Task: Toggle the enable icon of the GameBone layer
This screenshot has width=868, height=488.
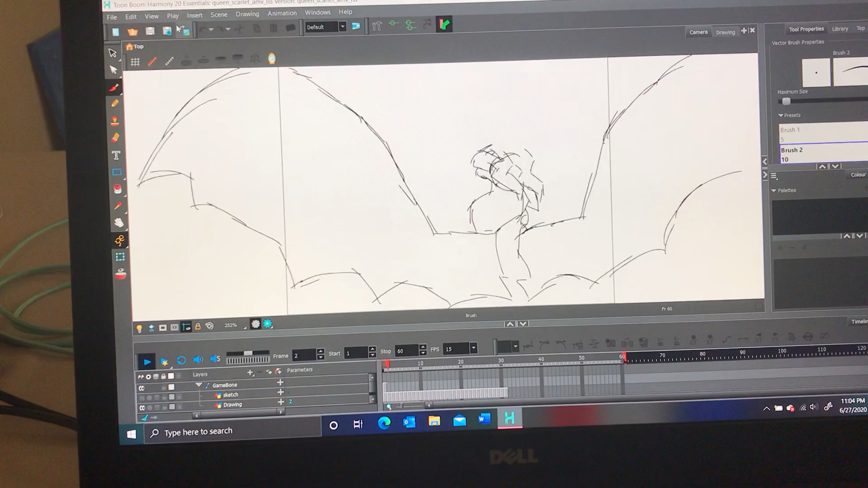Action: (x=142, y=388)
